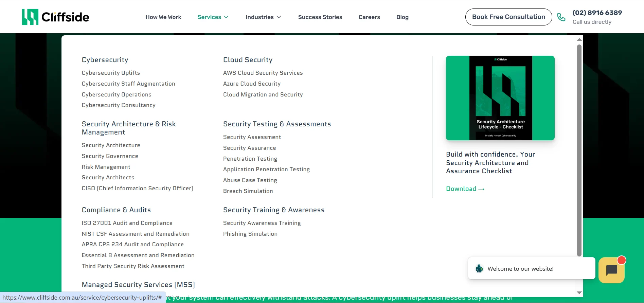Open the How We Work page
Screen dimensions: 644x303
point(163,17)
